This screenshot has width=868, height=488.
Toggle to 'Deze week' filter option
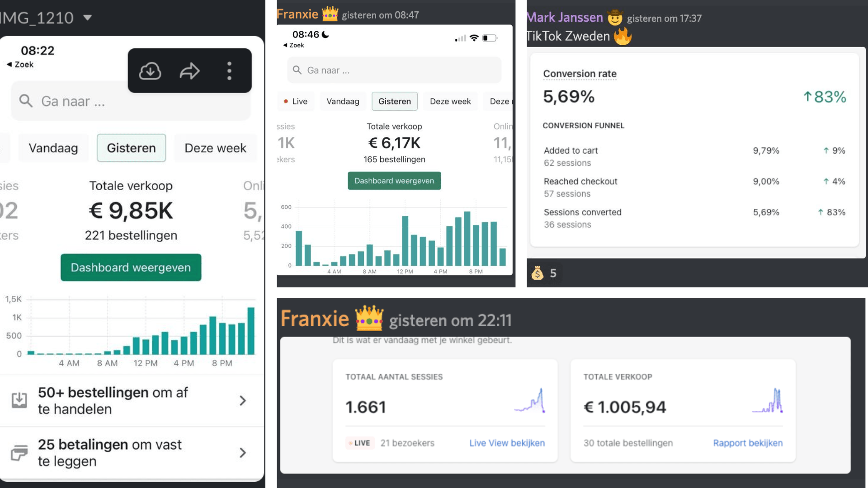click(x=215, y=148)
